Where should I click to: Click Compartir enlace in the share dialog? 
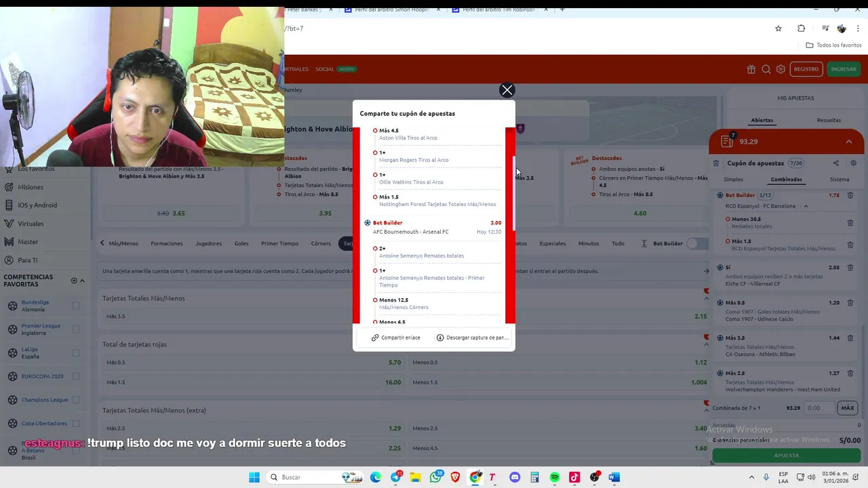(x=396, y=338)
